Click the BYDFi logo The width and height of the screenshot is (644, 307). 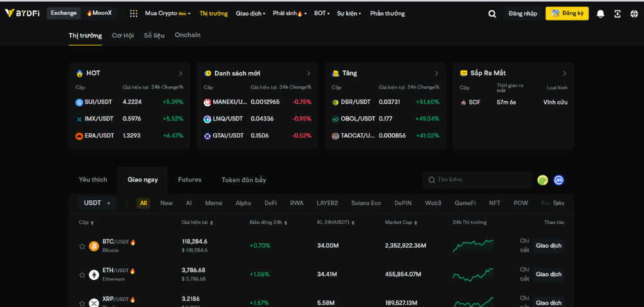(x=22, y=13)
